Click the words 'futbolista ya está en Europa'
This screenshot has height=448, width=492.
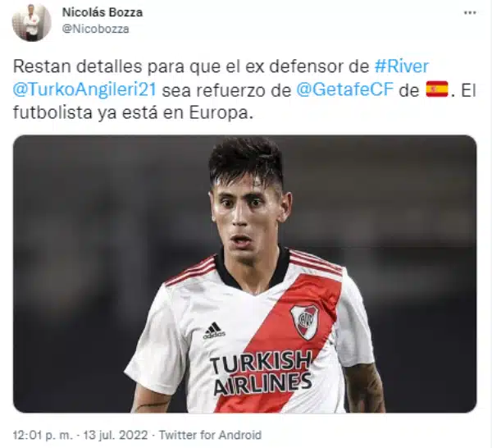pos(133,113)
